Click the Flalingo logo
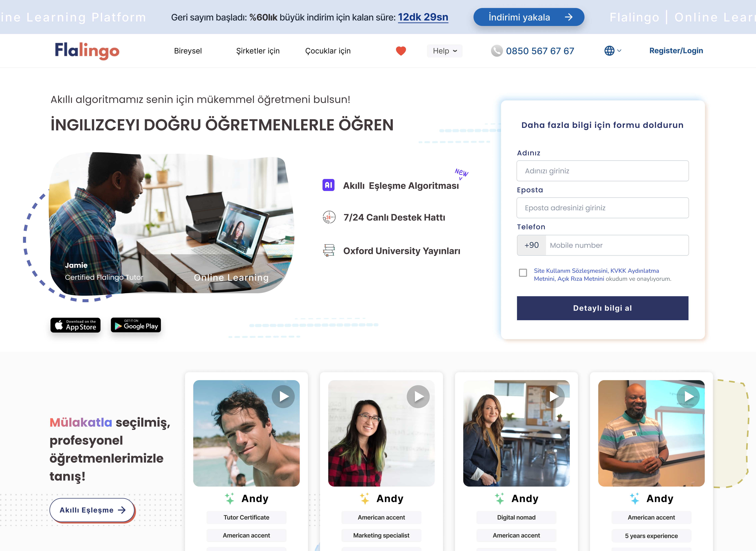 (x=87, y=51)
